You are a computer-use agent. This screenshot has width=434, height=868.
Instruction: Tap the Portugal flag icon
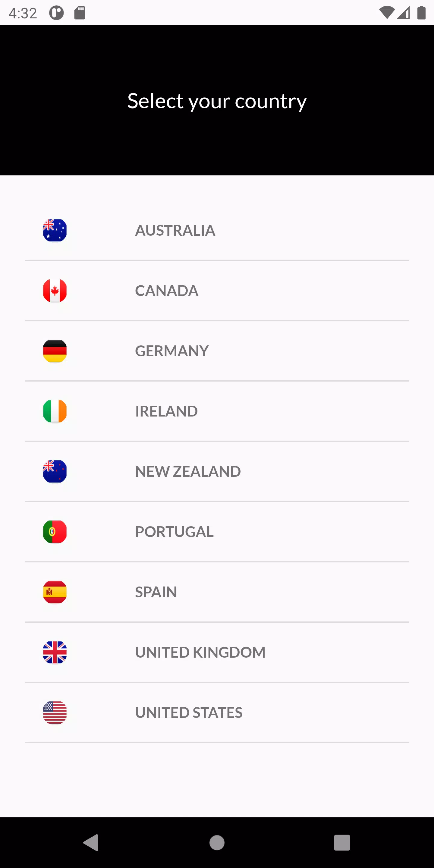(55, 532)
